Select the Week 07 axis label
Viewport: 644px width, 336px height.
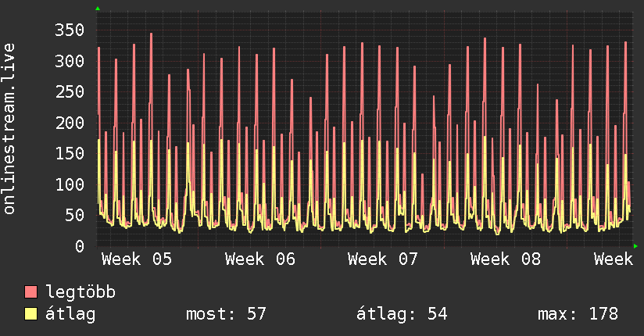click(x=383, y=259)
